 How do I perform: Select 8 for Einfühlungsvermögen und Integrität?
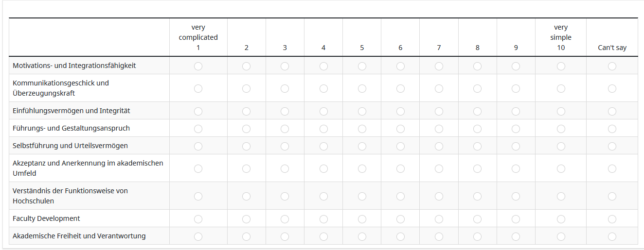click(477, 111)
